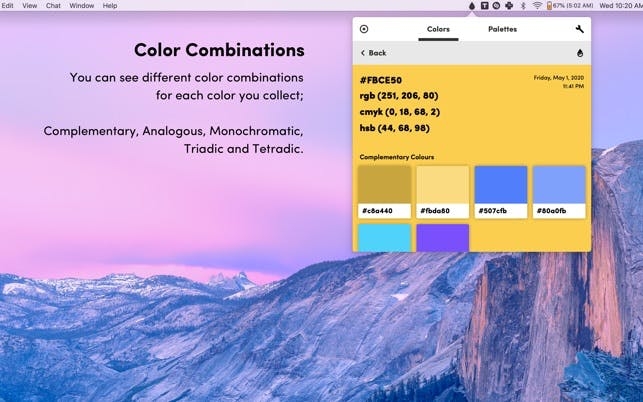
Task: Open the Edit menu
Action: point(7,6)
